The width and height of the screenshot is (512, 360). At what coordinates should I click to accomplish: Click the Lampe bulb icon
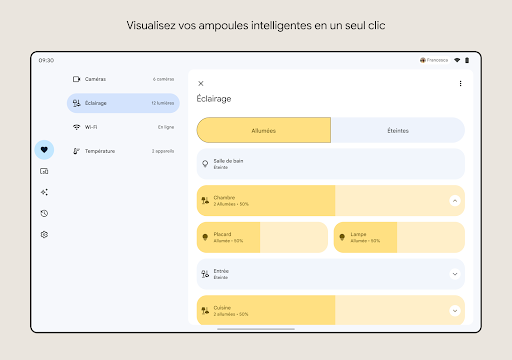[342, 237]
